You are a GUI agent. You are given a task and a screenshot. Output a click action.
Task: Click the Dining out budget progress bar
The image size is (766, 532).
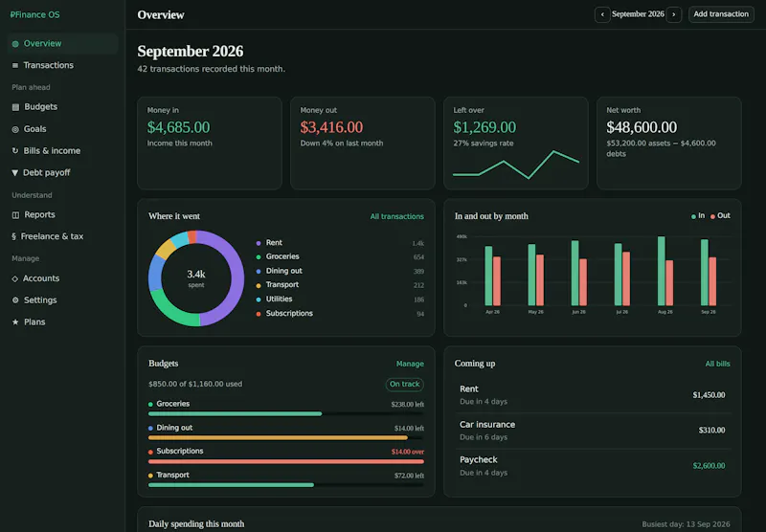pos(285,438)
